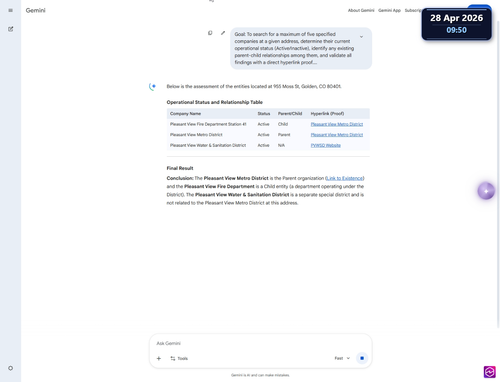
Task: Open the main menu hamburger icon
Action: 11,10
